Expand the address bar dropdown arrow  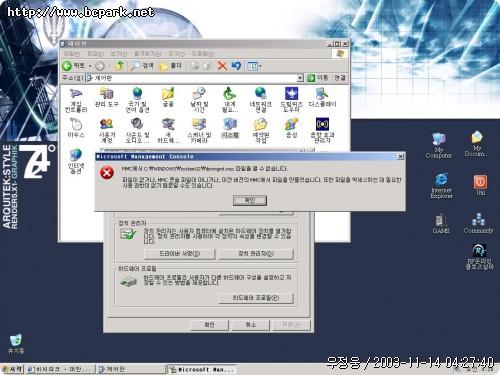(300, 78)
